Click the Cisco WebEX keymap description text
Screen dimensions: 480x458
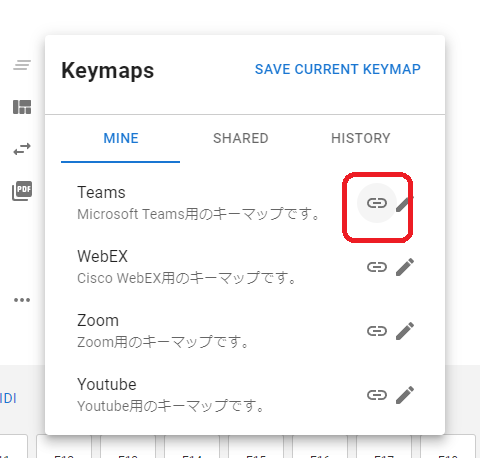187,278
